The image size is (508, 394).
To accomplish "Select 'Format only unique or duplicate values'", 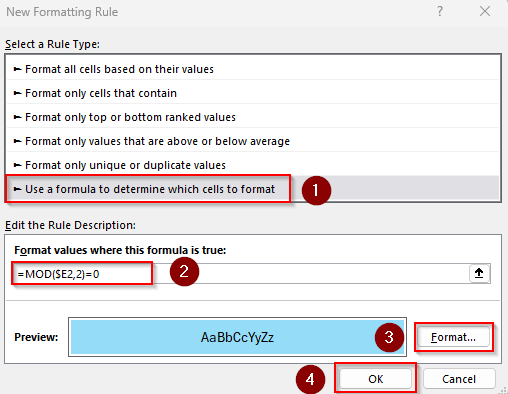I will pyautogui.click(x=253, y=165).
